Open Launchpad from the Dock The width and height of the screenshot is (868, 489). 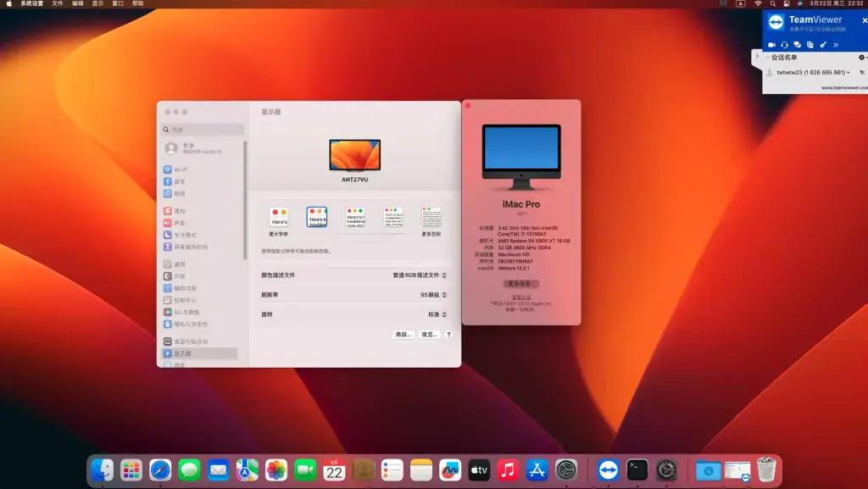pyautogui.click(x=131, y=470)
